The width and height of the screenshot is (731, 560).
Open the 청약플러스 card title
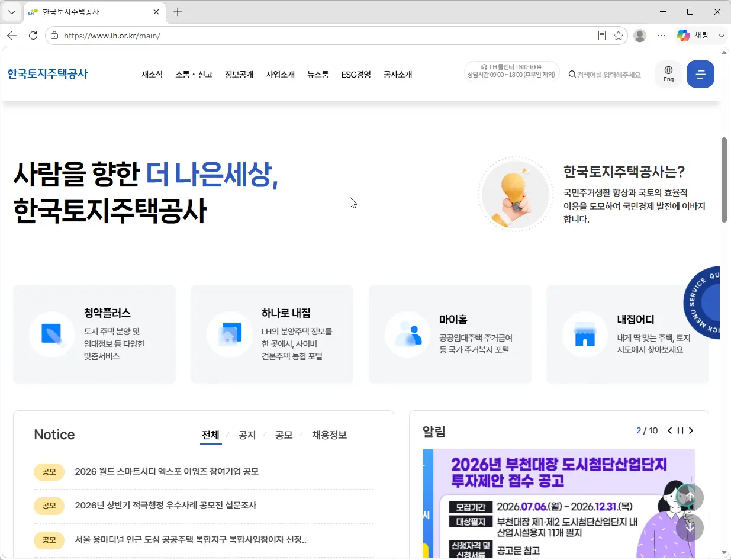tap(107, 313)
